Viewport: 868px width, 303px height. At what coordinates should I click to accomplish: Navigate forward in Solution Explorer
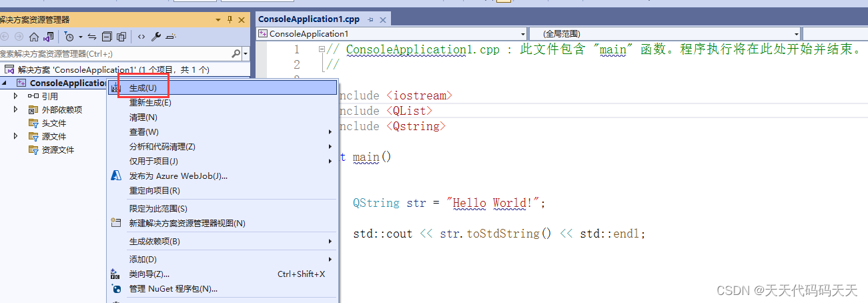19,37
